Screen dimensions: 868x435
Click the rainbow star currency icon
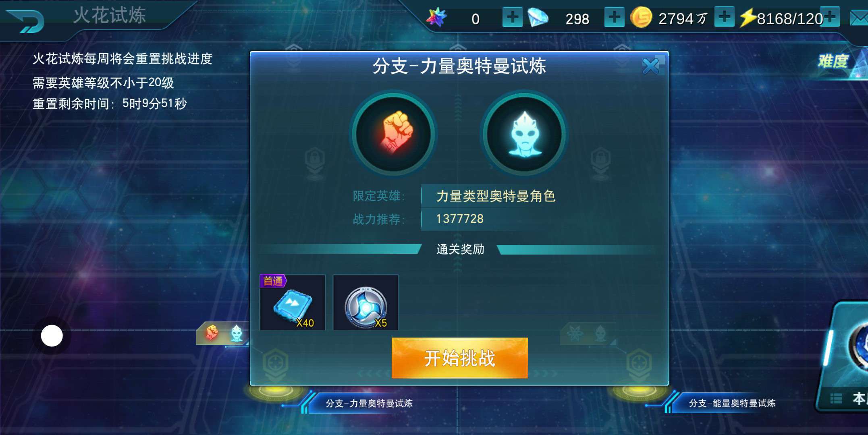tap(437, 17)
